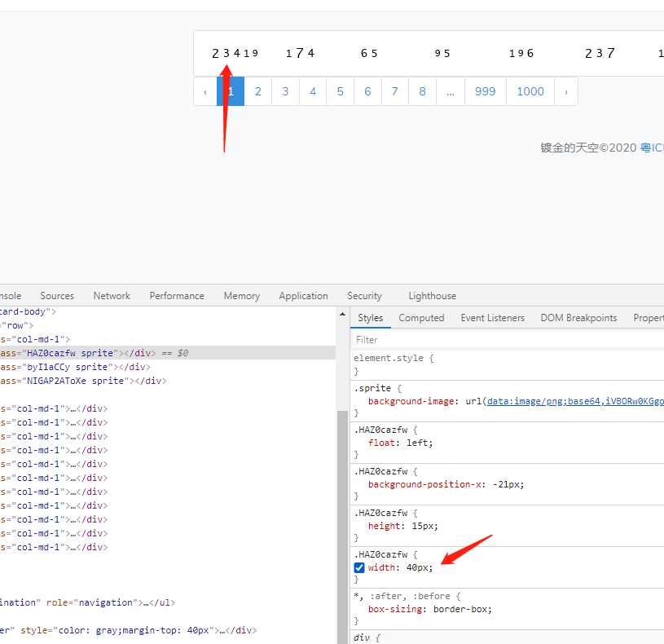
Task: Open the DOM Breakpoints sidebar tab
Action: (x=578, y=318)
